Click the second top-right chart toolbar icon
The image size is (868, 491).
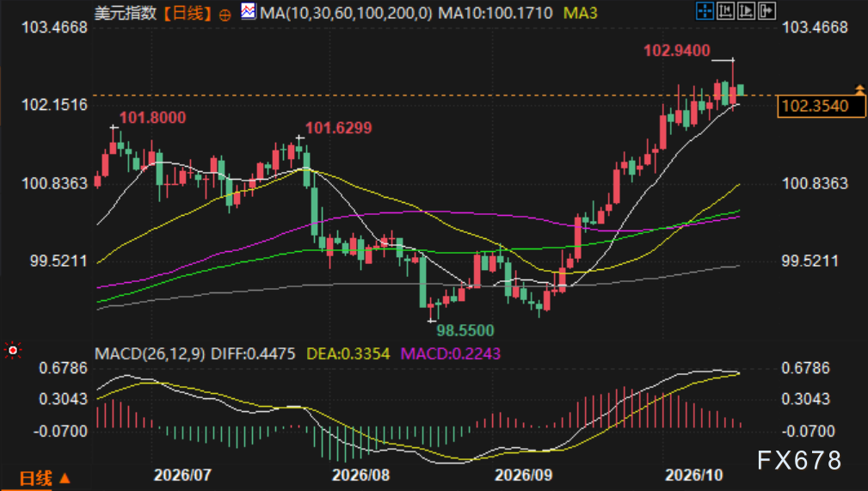click(x=725, y=11)
